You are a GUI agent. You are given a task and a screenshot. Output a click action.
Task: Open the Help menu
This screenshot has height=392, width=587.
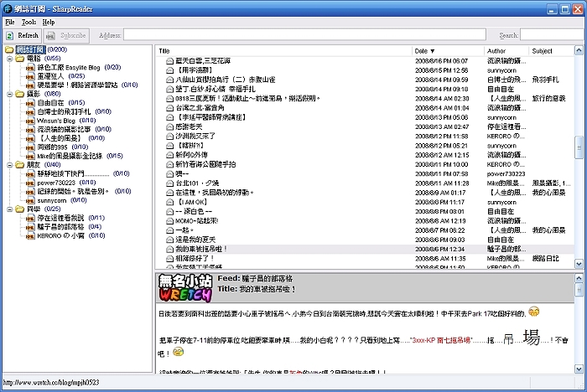tap(49, 22)
